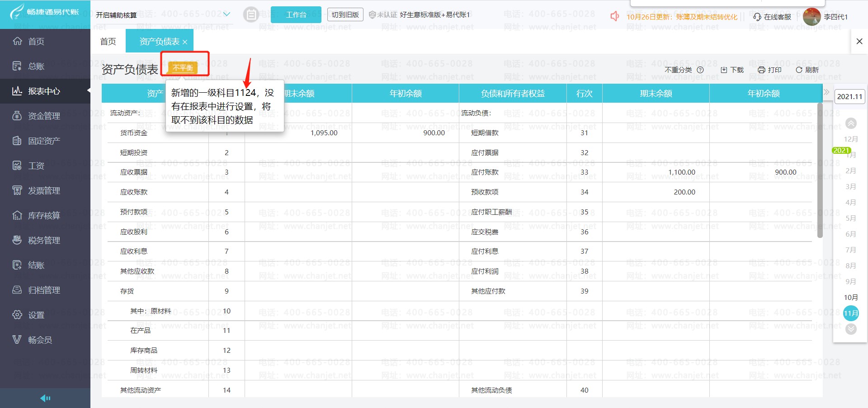Viewport: 868px width, 408px height.
Task: Open 结账 in the sidebar
Action: 45,265
